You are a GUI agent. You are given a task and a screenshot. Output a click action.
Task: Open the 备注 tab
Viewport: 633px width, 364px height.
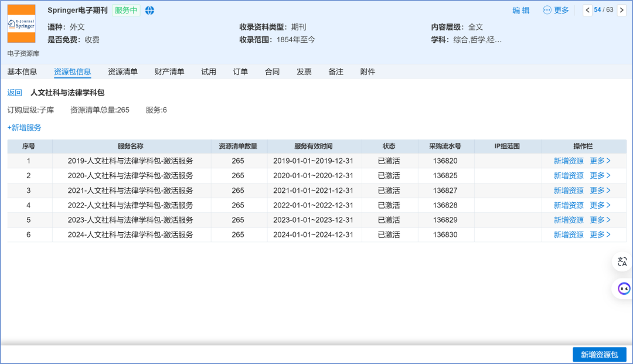pos(336,72)
